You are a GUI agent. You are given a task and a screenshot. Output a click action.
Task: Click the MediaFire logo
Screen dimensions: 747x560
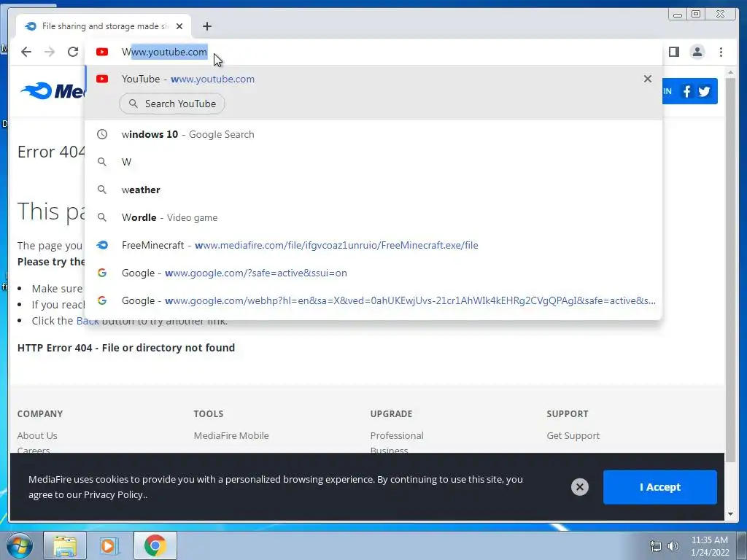(x=53, y=90)
